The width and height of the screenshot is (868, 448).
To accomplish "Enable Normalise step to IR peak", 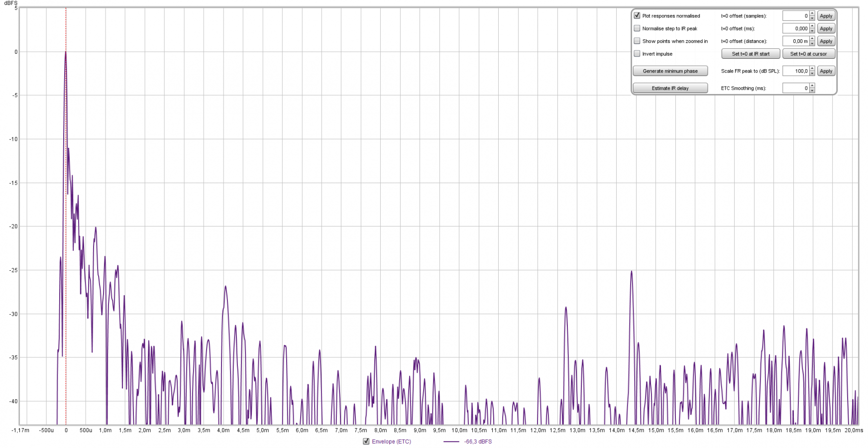I will (x=637, y=28).
